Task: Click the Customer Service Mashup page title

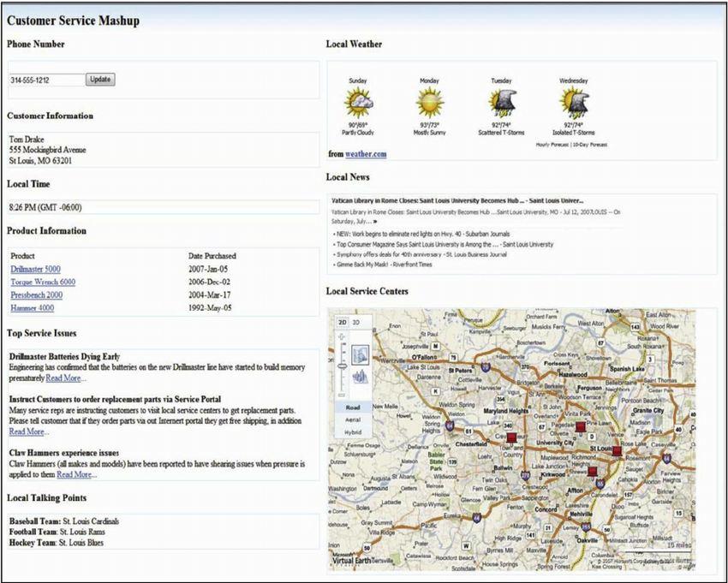Action: (x=73, y=21)
